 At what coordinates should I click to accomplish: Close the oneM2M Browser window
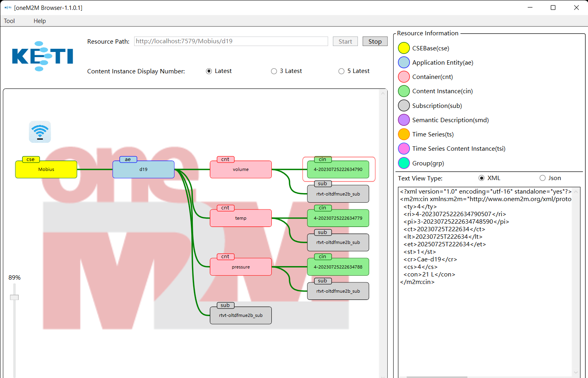tap(576, 8)
